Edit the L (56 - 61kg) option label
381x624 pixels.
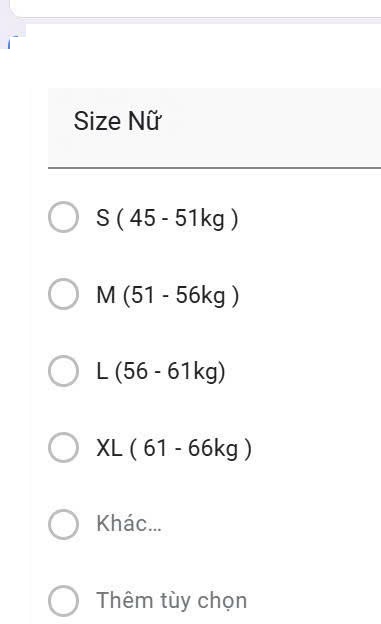point(161,371)
